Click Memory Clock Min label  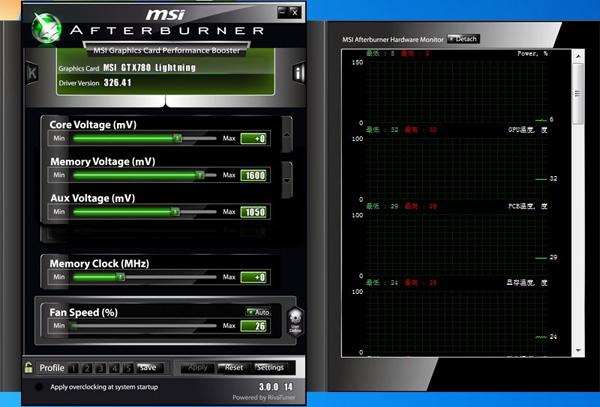(59, 277)
